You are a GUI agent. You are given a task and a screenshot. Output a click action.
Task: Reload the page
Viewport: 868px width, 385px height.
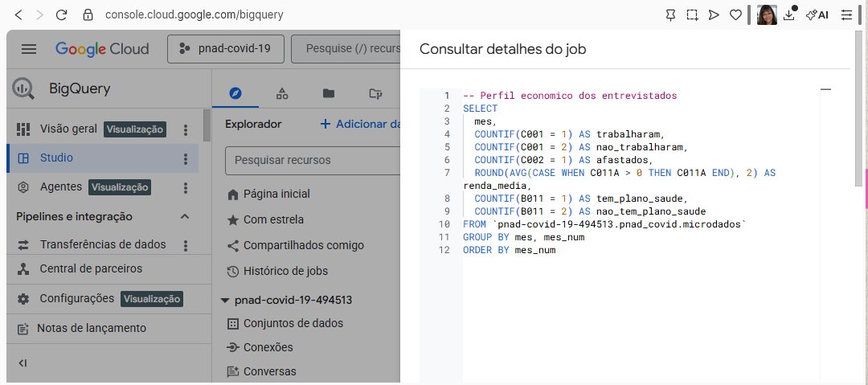tap(61, 15)
